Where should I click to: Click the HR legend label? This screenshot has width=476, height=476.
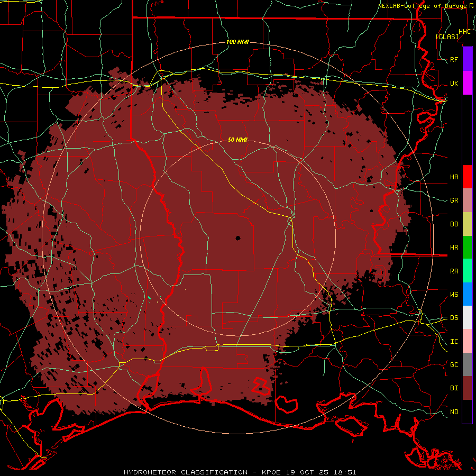coord(454,248)
